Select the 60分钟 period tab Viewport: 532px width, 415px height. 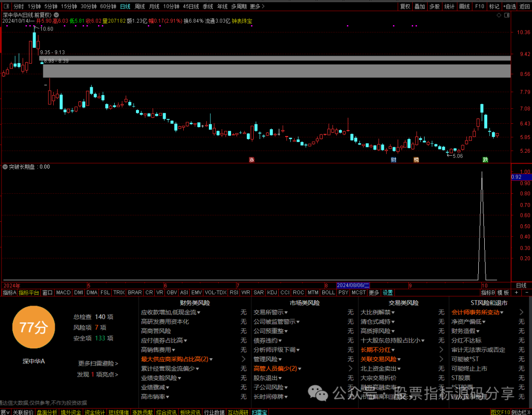pos(108,6)
